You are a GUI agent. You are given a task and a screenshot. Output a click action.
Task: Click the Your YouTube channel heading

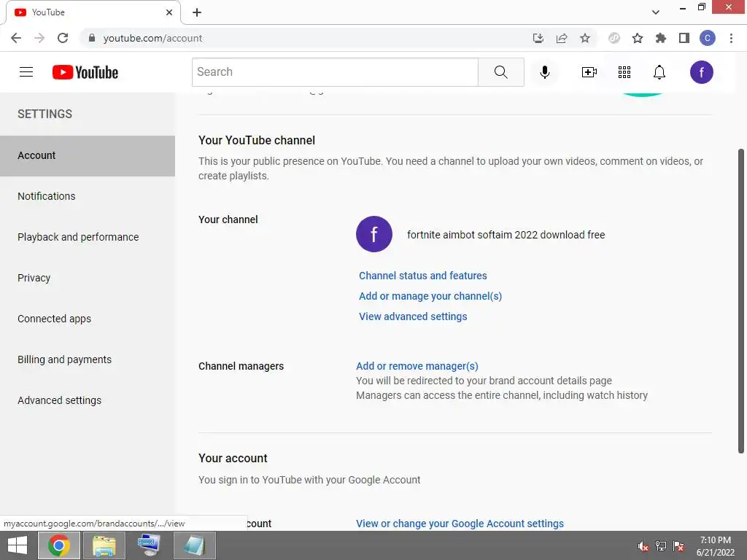point(257,141)
